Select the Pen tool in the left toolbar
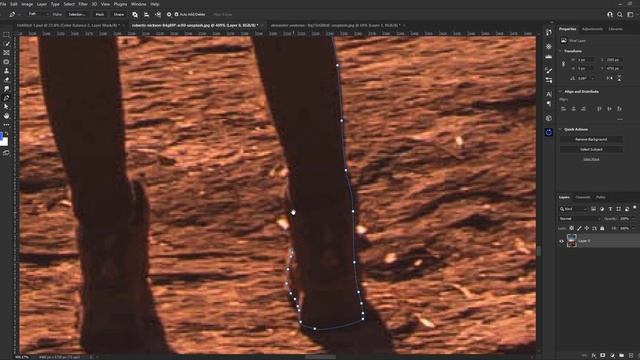640x360 pixels. (x=6, y=98)
